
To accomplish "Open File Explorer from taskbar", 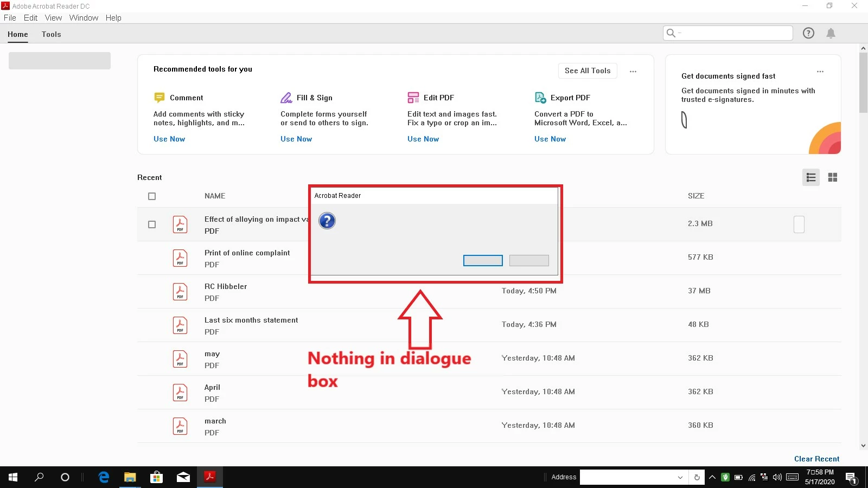I will (130, 477).
